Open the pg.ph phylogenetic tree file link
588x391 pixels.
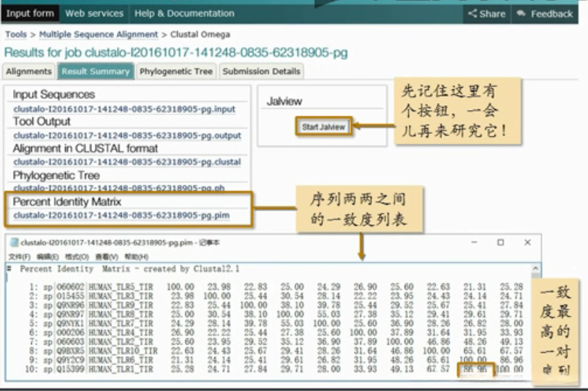tap(119, 188)
